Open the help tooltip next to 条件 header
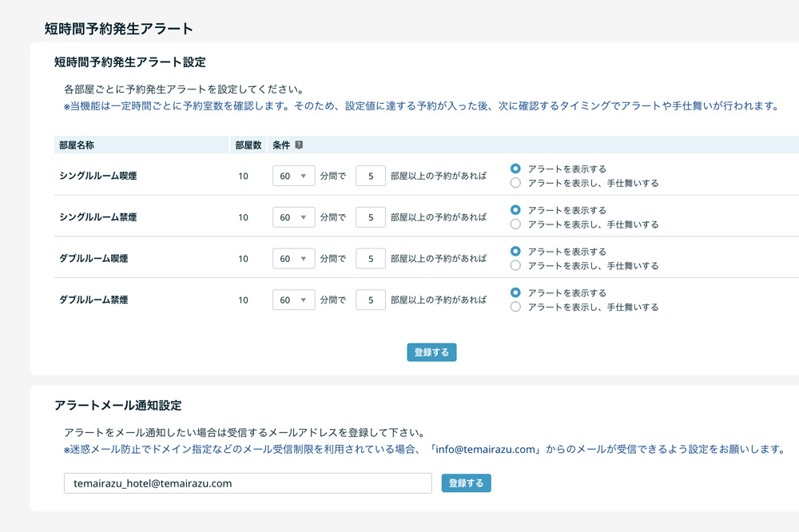Image resolution: width=799 pixels, height=532 pixels. point(299,146)
